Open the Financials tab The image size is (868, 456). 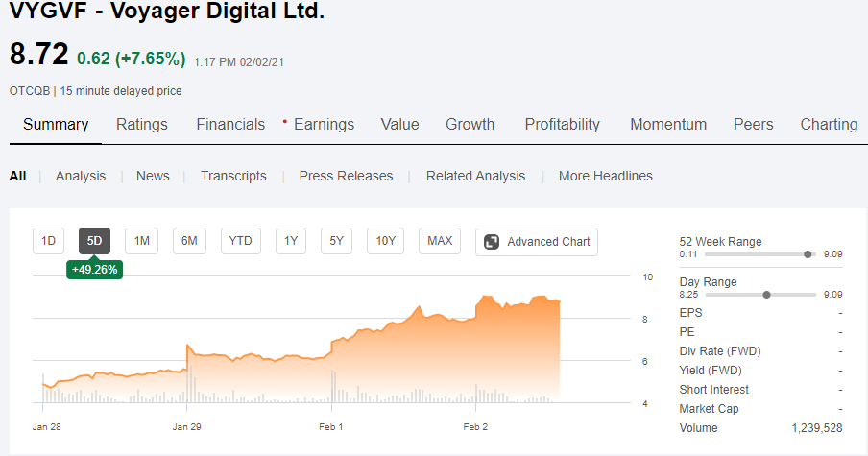(x=230, y=125)
